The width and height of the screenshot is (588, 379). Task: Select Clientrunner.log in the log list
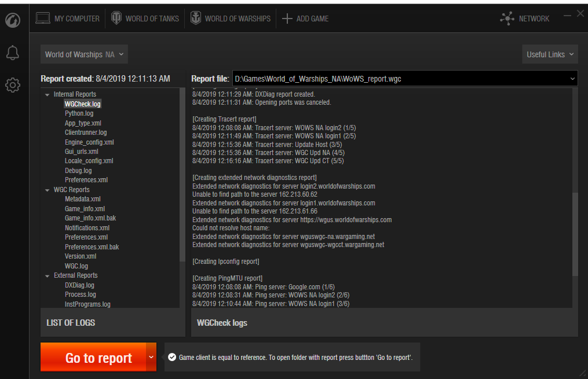[x=86, y=133]
